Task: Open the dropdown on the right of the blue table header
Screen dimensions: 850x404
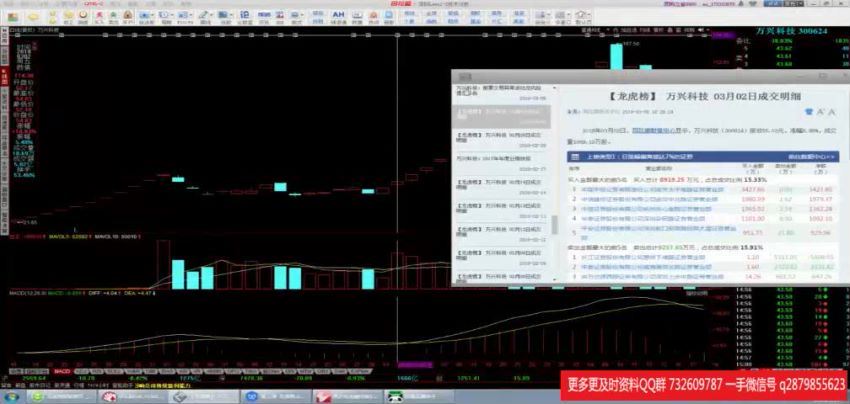Action: (810, 157)
